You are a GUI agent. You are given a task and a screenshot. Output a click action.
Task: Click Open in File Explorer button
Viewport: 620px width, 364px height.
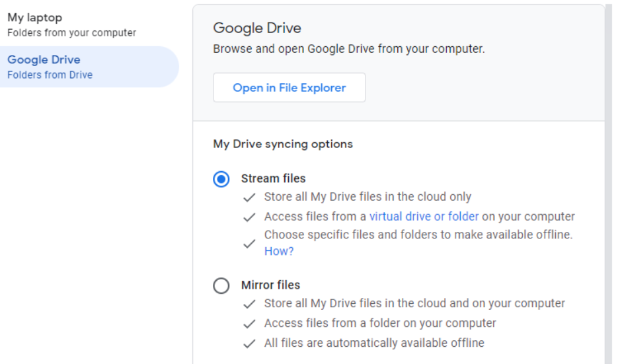coord(289,87)
